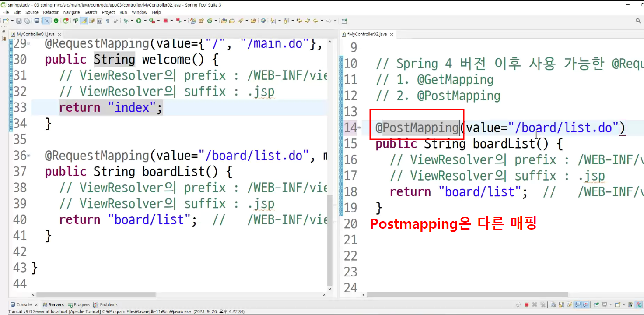Toggle Show Console on standard error

(x=586, y=304)
